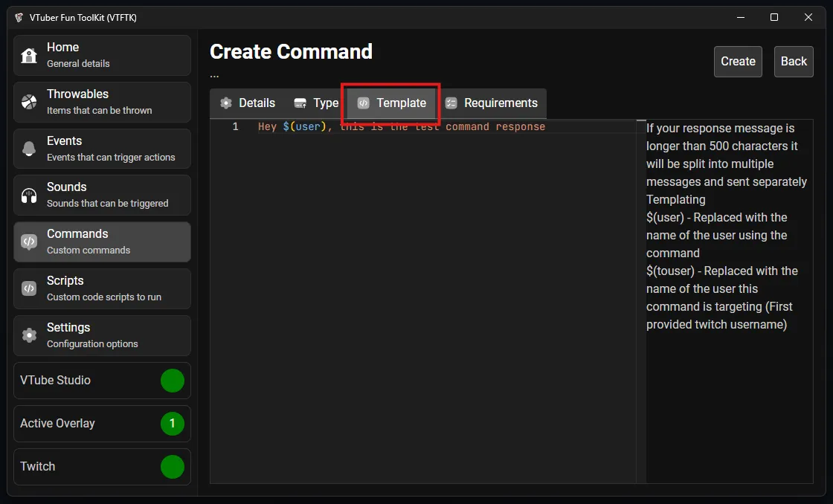The height and width of the screenshot is (504, 833).
Task: Click the Sounds headphones icon
Action: click(29, 196)
